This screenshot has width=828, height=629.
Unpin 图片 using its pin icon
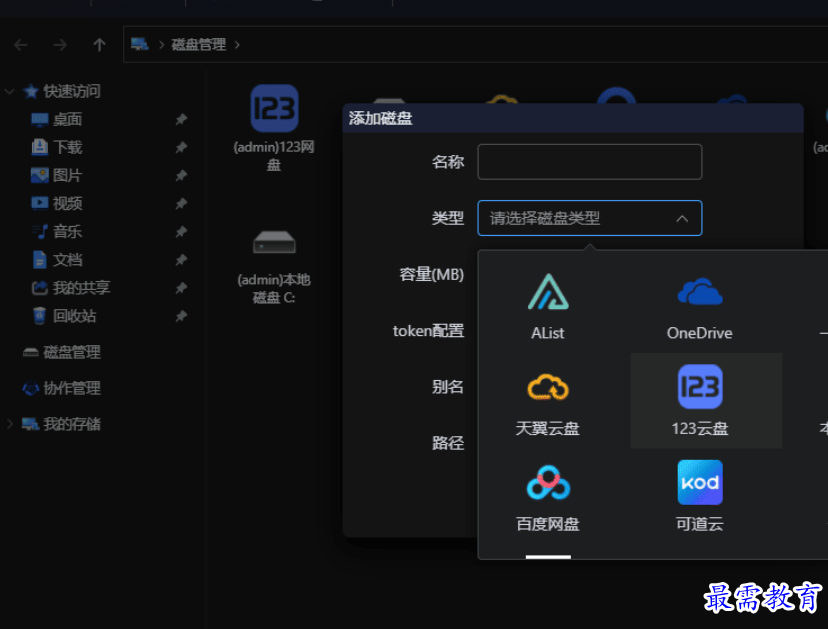(x=181, y=175)
